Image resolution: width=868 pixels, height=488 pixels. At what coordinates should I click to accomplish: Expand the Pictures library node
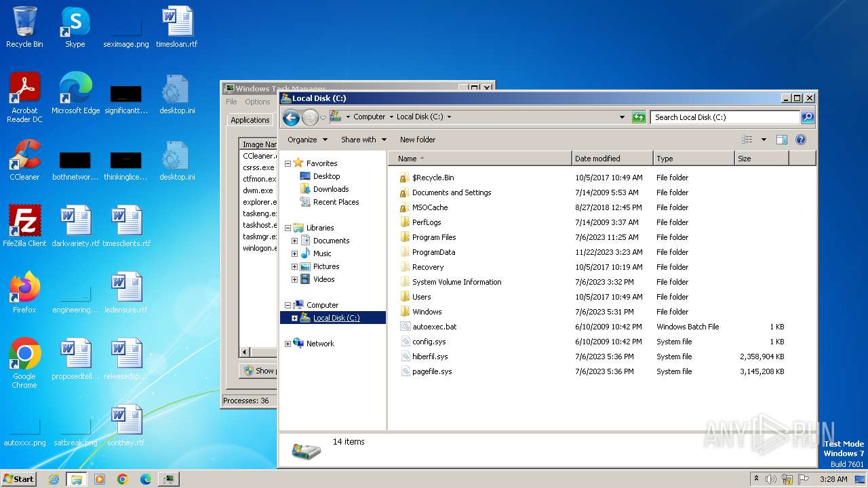294,266
